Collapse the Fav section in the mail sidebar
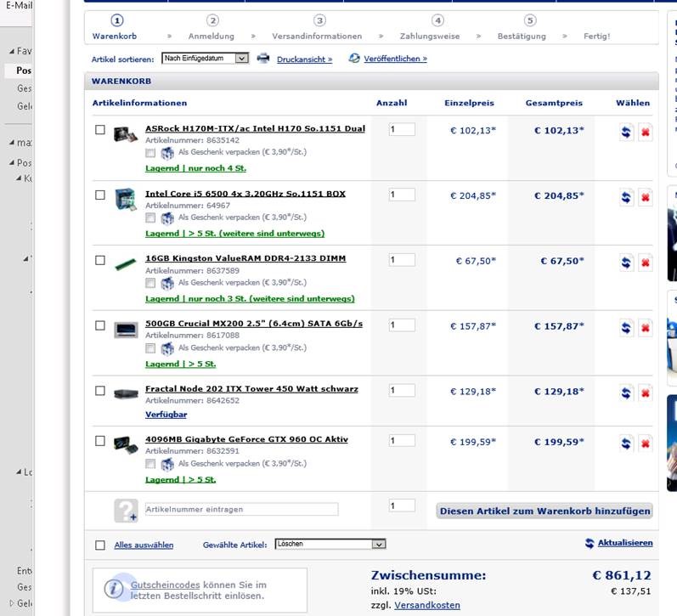 [12, 52]
